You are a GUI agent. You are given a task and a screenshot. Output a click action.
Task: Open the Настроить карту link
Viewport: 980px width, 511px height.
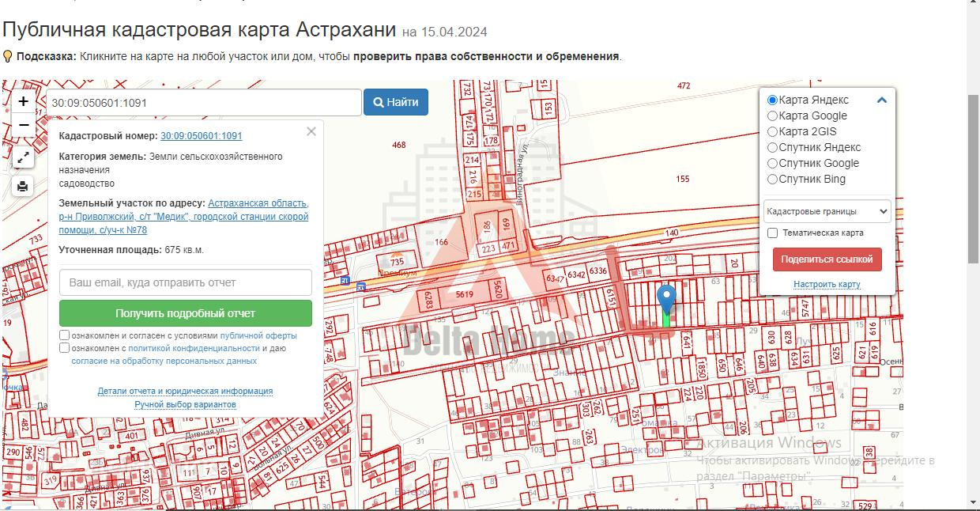click(827, 284)
